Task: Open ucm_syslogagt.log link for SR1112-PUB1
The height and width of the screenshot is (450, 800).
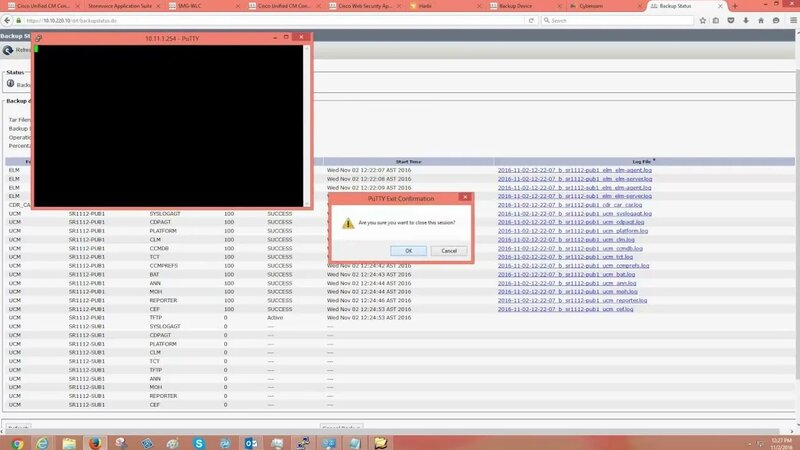Action: pos(574,214)
